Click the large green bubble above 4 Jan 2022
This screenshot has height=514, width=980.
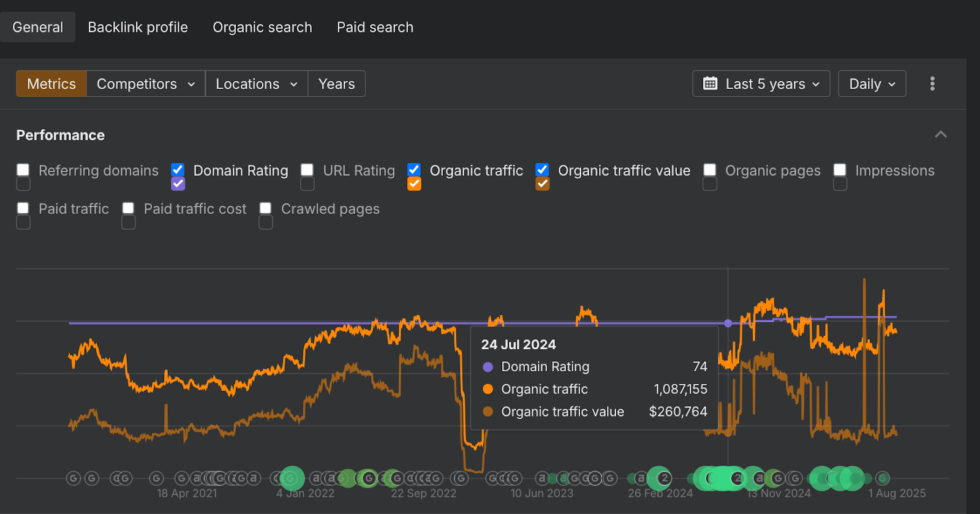(x=292, y=478)
